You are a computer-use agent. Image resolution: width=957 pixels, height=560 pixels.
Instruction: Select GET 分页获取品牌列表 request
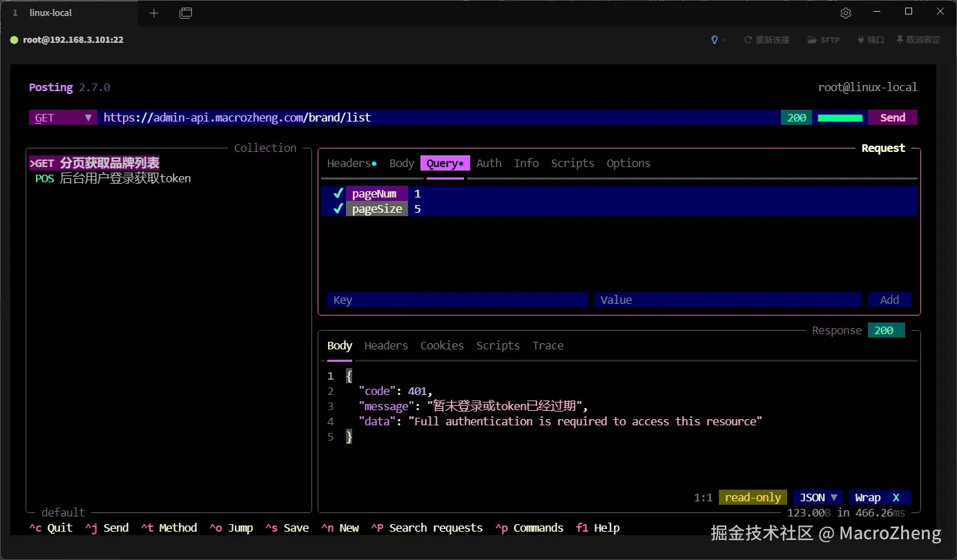coord(95,163)
